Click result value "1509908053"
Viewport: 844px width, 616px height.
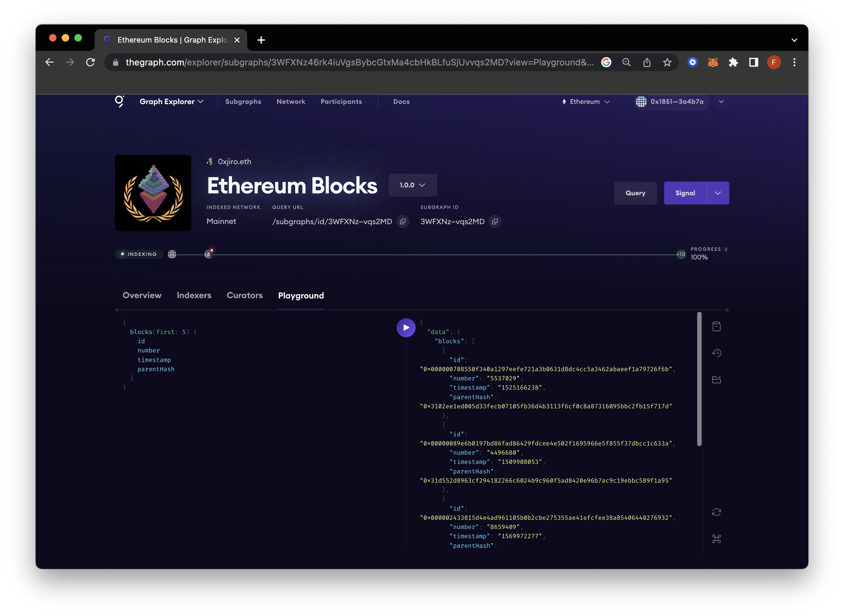(x=520, y=462)
